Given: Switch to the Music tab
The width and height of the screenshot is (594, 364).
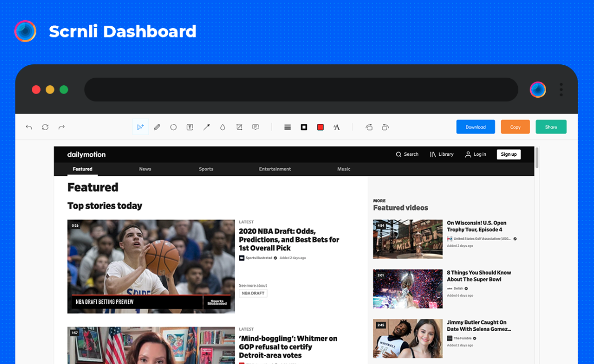Looking at the screenshot, I should 344,169.
